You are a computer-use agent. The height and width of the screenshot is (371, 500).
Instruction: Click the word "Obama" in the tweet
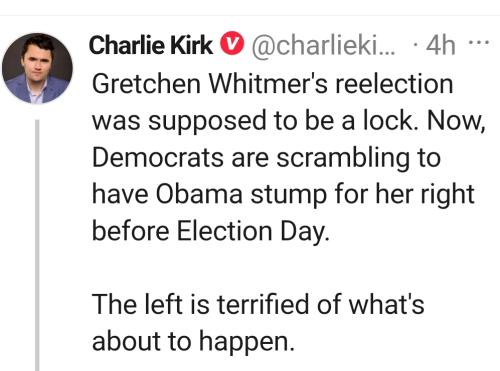click(199, 194)
